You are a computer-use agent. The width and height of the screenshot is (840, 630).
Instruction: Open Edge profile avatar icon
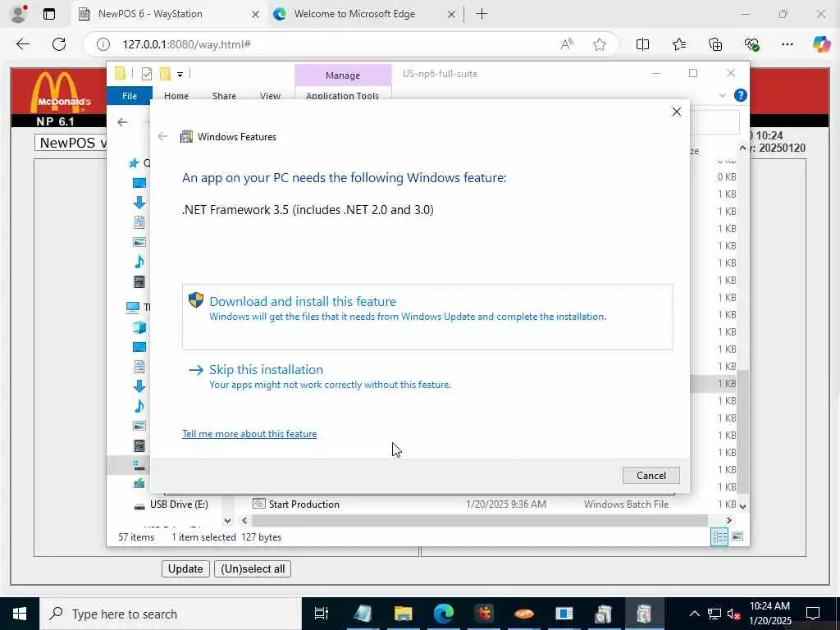19,14
